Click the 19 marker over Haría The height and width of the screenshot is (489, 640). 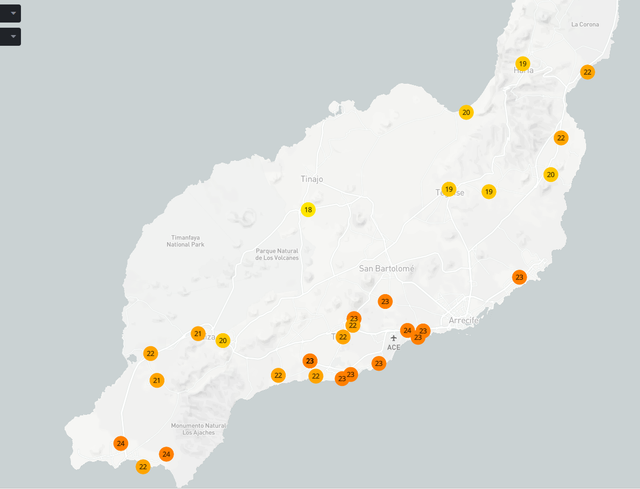[522, 64]
